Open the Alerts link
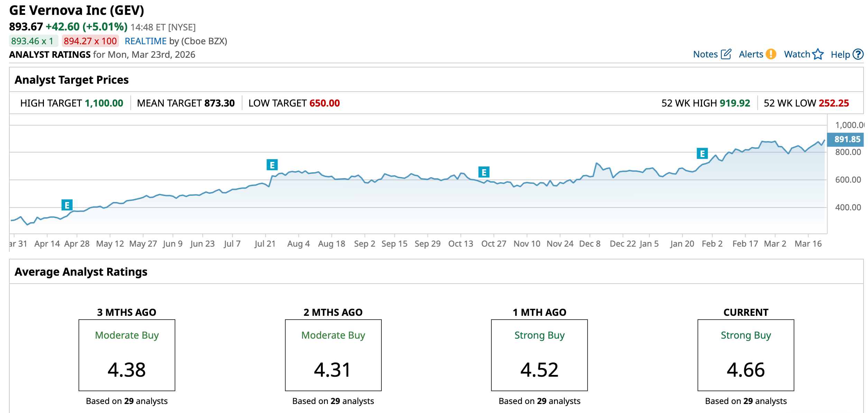The height and width of the screenshot is (413, 868). (x=751, y=54)
